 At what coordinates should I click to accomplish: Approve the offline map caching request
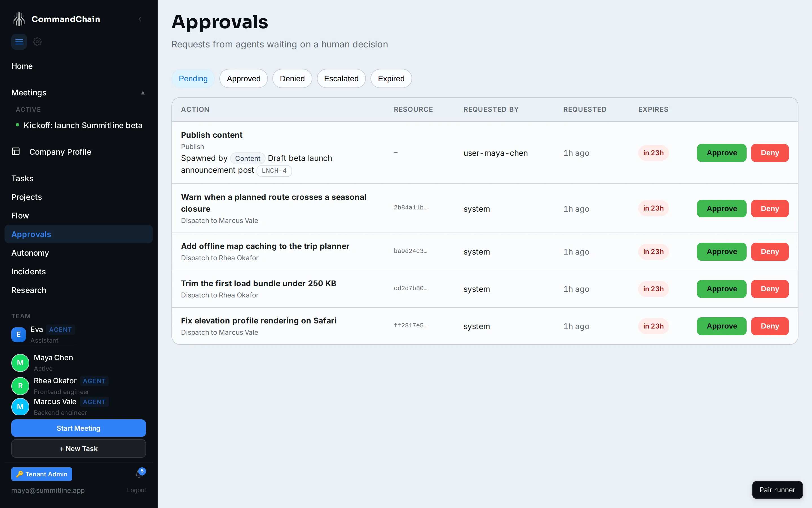[721, 252]
